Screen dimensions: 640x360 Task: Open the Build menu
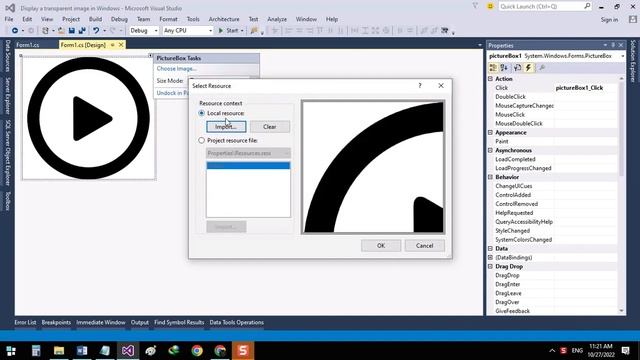tap(95, 19)
